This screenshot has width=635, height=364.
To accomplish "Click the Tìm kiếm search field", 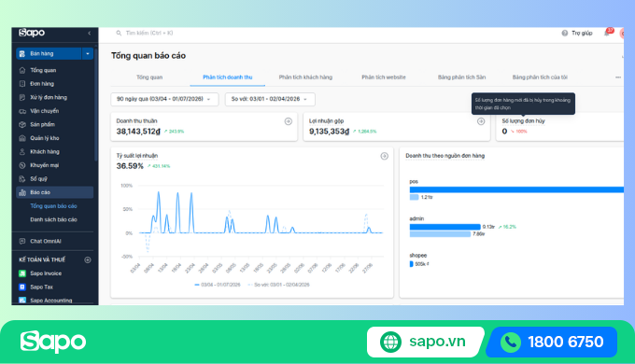I will click(x=149, y=34).
